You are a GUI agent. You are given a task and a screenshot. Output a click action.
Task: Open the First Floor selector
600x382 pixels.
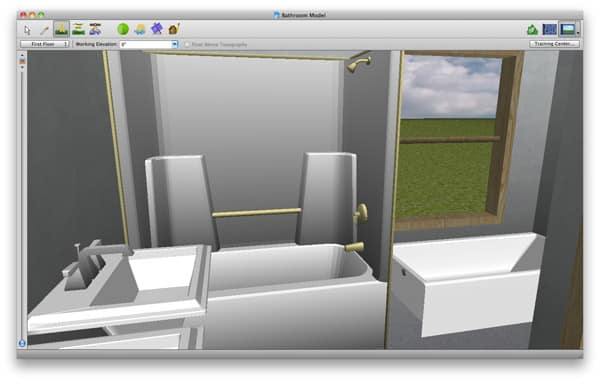pyautogui.click(x=45, y=44)
